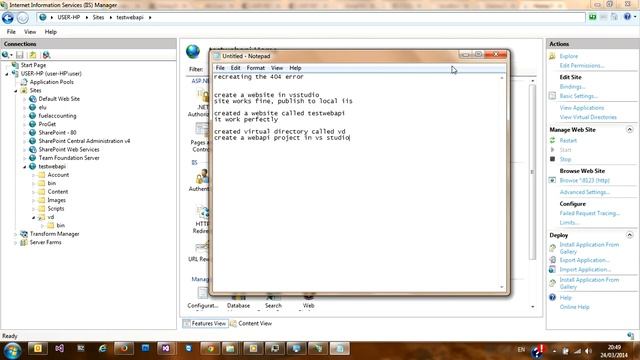The height and width of the screenshot is (360, 640).
Task: Click Failed Request Tracing link
Action: pyautogui.click(x=590, y=213)
